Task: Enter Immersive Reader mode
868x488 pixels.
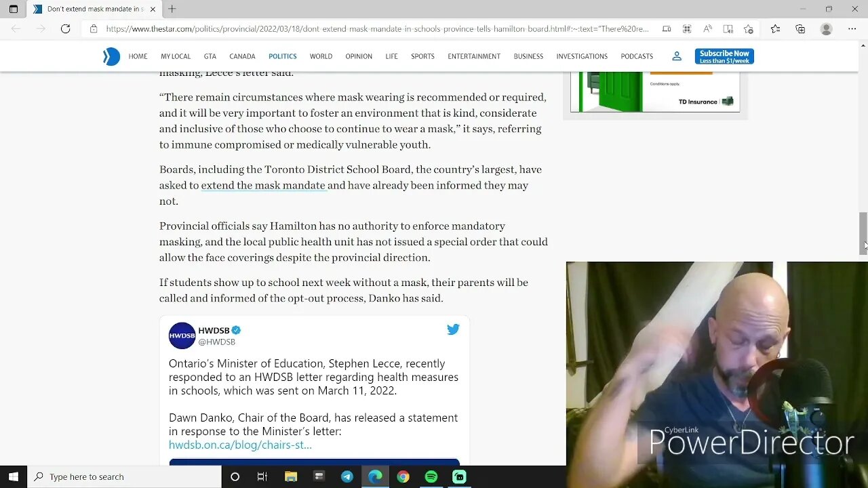Action: [x=728, y=28]
